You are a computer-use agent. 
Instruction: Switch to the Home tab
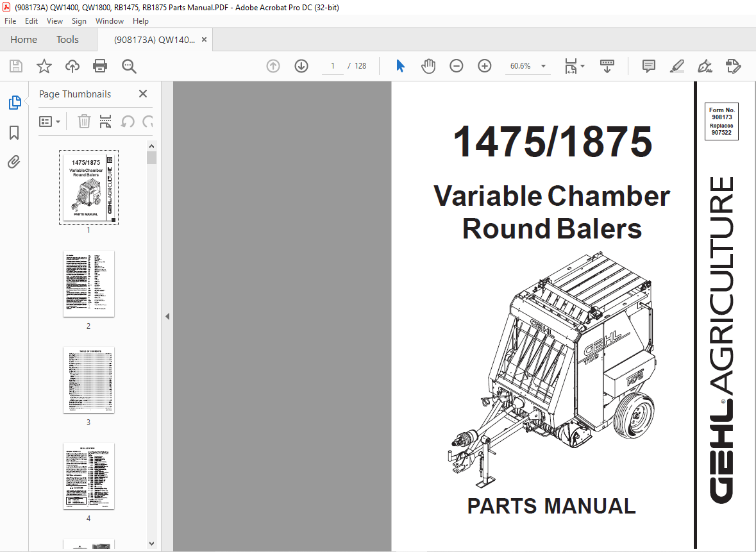coord(24,40)
